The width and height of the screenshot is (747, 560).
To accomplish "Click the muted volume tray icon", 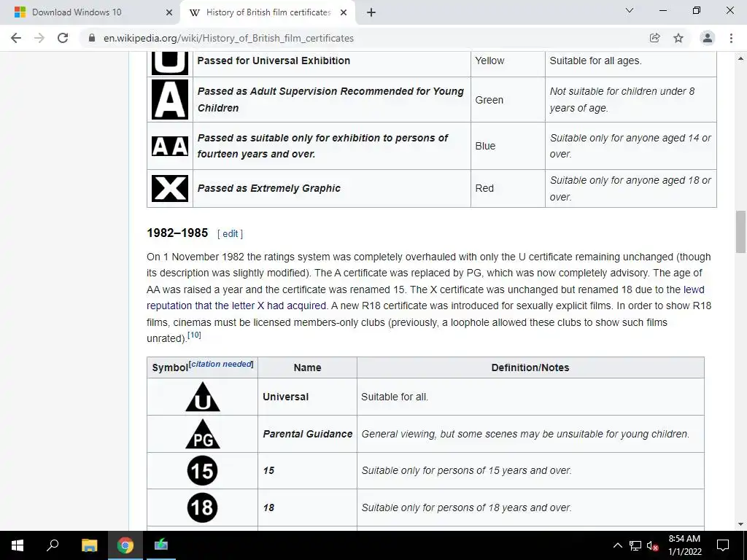I will click(x=653, y=545).
